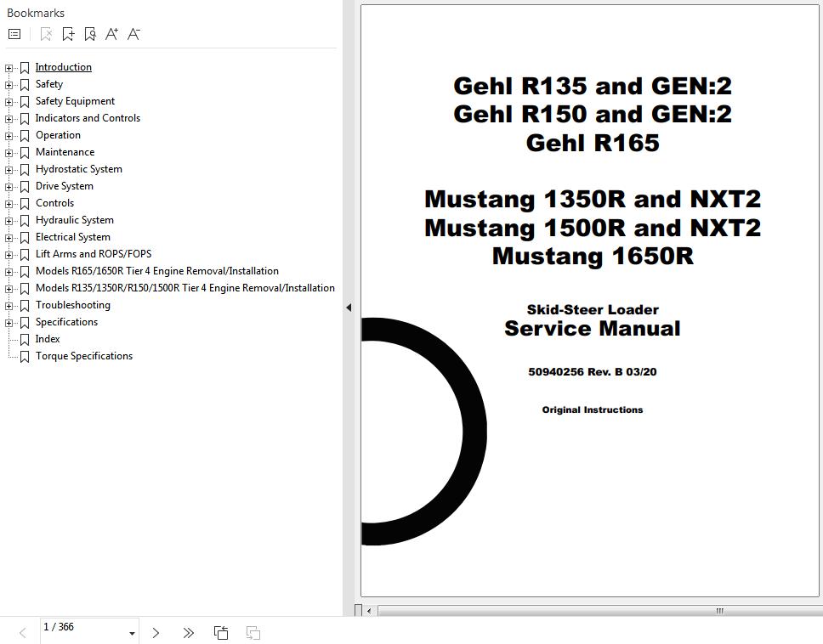Expand the Hydraulic System node
The height and width of the screenshot is (644, 823).
click(x=9, y=221)
